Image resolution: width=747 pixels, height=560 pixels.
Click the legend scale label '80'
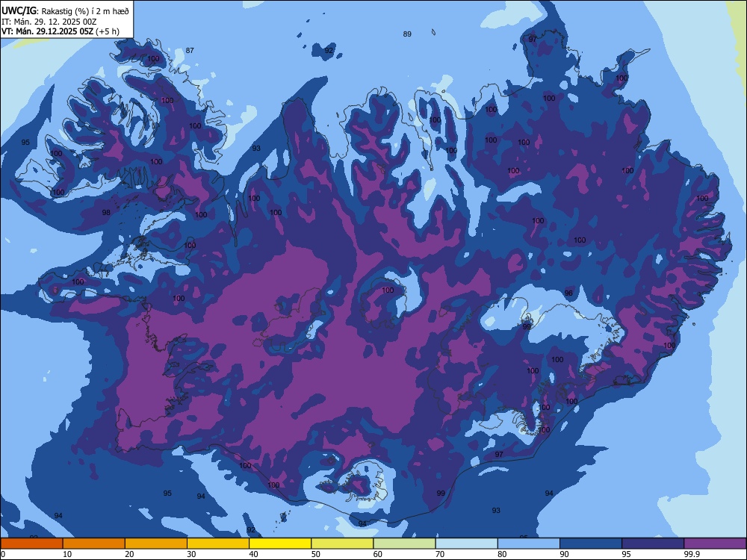[x=503, y=554]
